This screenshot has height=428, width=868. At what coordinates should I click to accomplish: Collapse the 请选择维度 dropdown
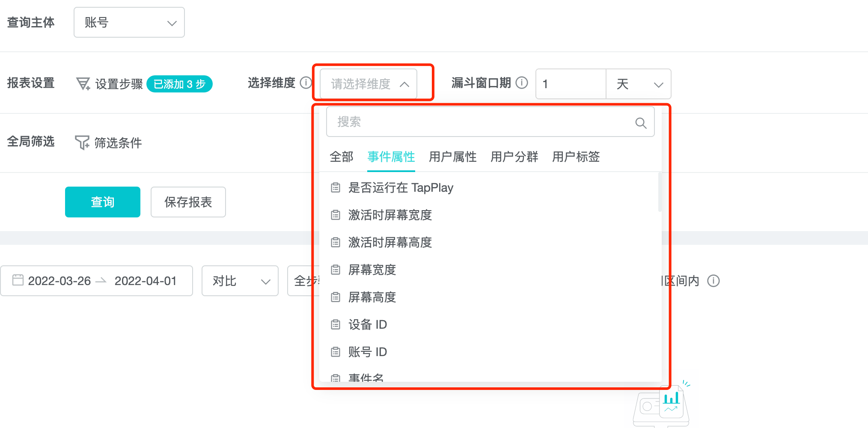(x=368, y=84)
